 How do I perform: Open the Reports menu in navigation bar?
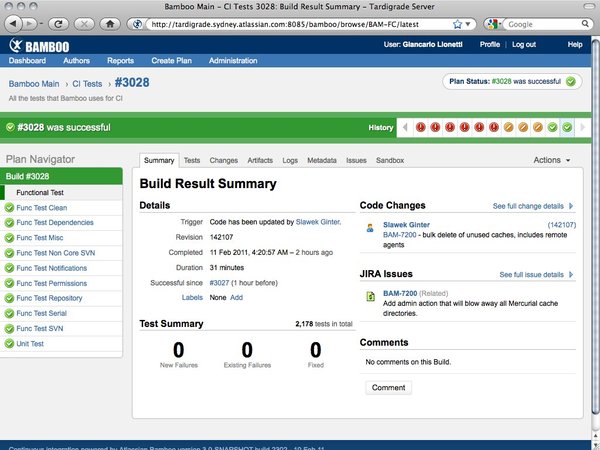[120, 61]
